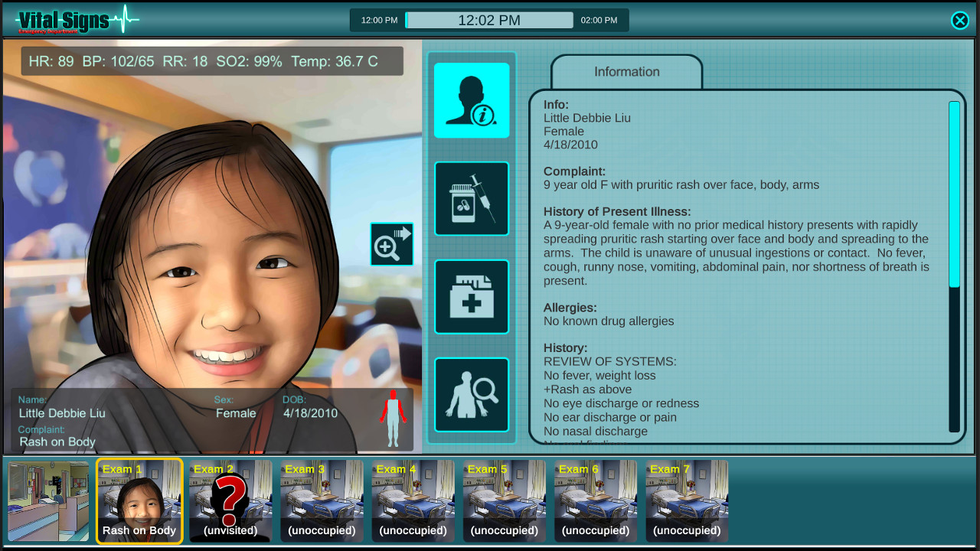The width and height of the screenshot is (980, 551).
Task: Zoom into the patient using the magnifier icon
Action: coord(391,244)
